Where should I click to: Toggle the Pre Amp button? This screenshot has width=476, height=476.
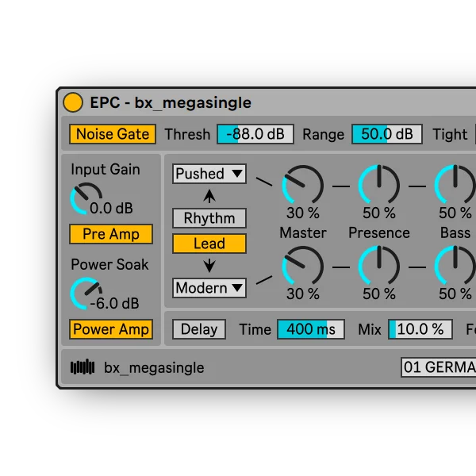tap(111, 234)
